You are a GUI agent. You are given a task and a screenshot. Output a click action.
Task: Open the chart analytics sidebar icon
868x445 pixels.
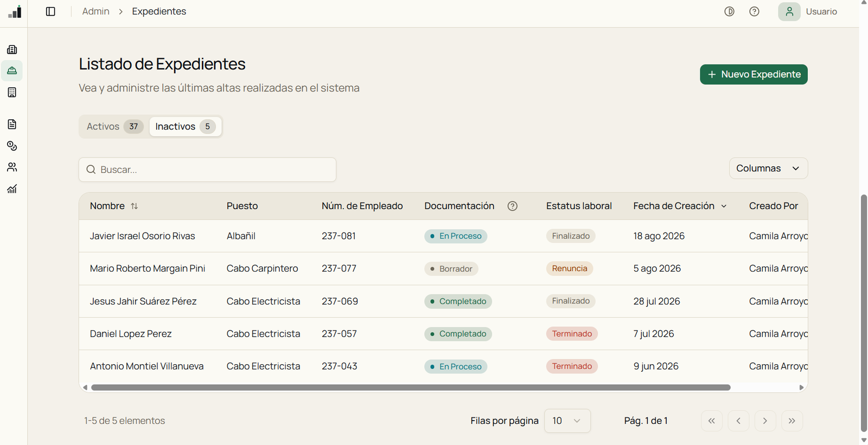(12, 189)
